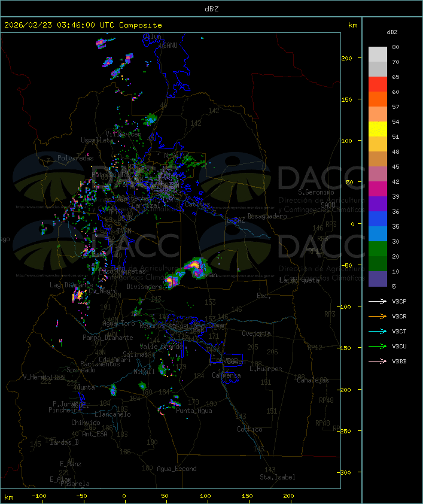This screenshot has width=423, height=504.
Task: Click the legend value 42
Action: tap(395, 181)
